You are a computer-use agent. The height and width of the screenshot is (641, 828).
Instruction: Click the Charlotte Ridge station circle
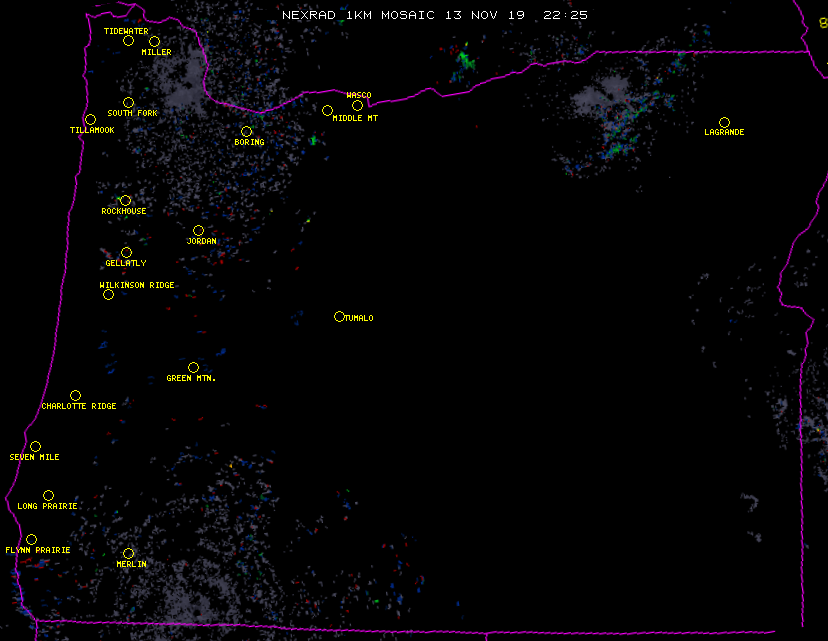point(75,396)
